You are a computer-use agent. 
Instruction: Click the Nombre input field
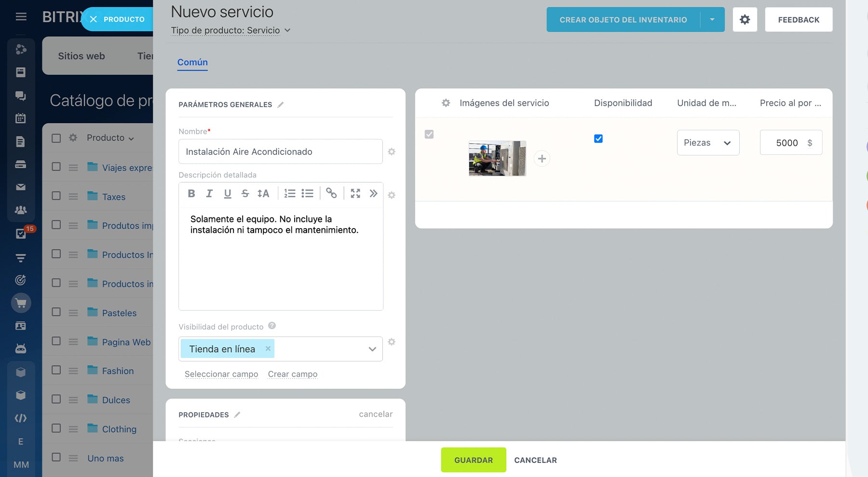click(280, 152)
